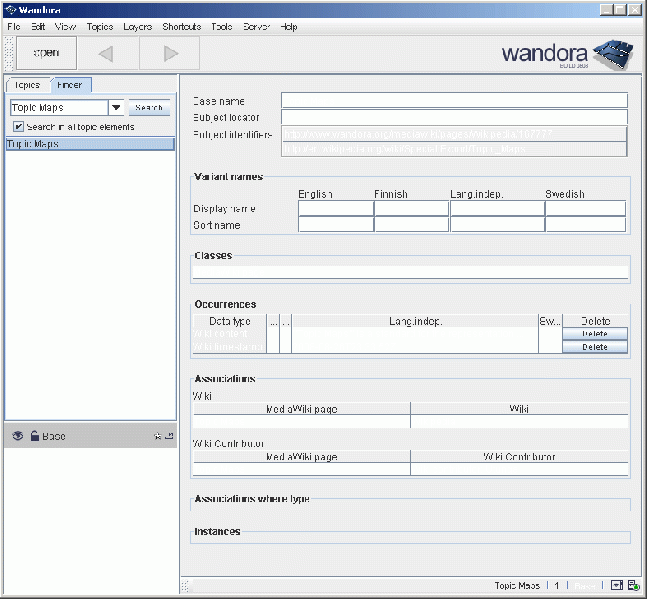The width and height of the screenshot is (647, 599).
Task: Delete the Wiki content occurrence
Action: [x=594, y=334]
